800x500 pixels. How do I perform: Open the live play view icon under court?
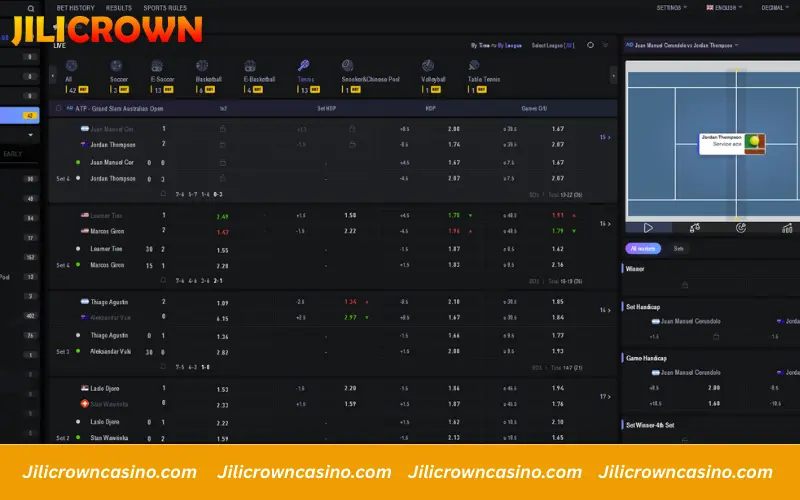pyautogui.click(x=648, y=228)
